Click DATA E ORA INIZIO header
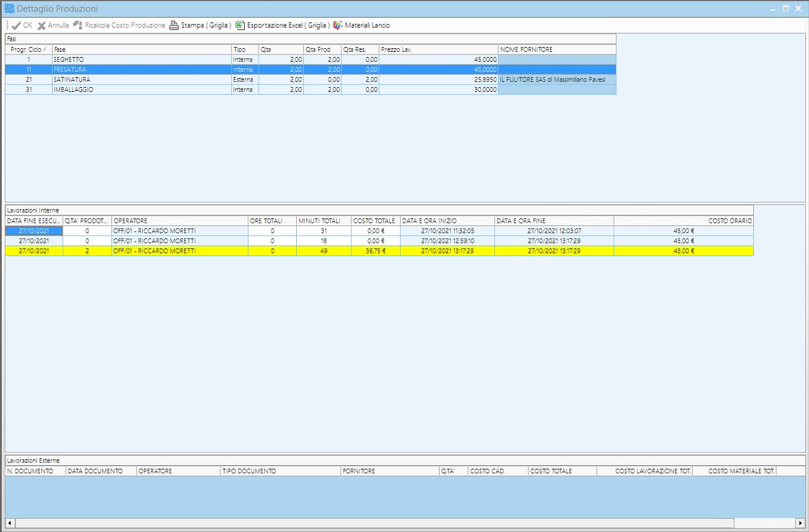Viewport: 809px width, 532px height. click(447, 221)
